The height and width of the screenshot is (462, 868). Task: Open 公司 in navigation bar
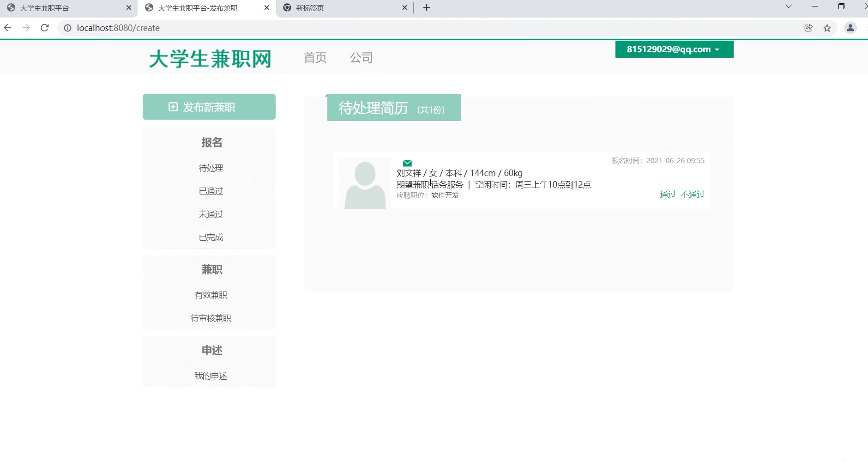pyautogui.click(x=361, y=58)
